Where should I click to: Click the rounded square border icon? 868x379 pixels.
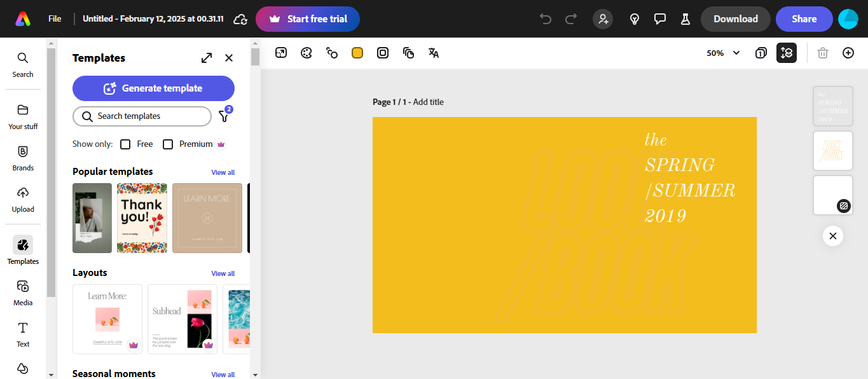pos(383,53)
